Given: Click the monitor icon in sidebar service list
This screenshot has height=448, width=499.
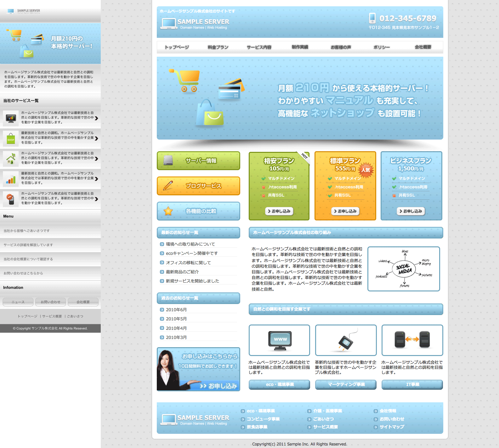Looking at the screenshot, I should point(11,118).
